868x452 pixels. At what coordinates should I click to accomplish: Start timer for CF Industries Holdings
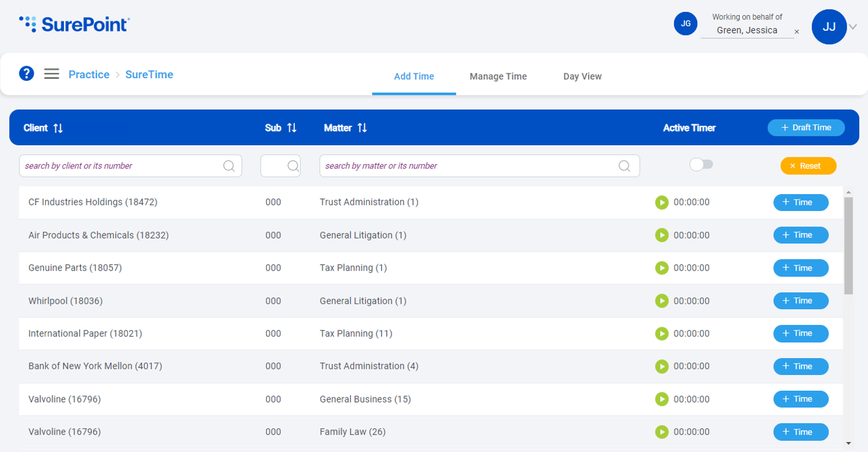coord(661,202)
